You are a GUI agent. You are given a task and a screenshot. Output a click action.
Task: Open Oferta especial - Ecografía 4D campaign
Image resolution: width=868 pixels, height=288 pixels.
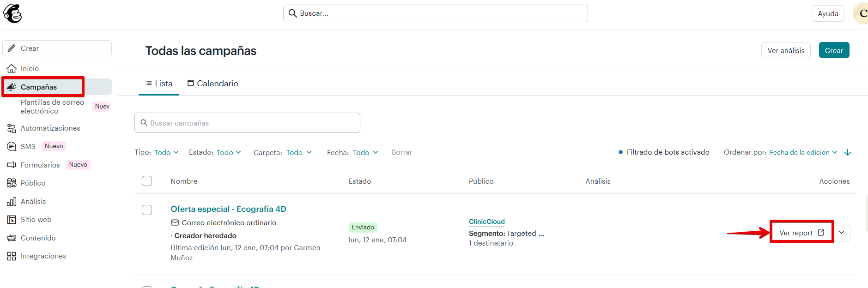coord(228,209)
